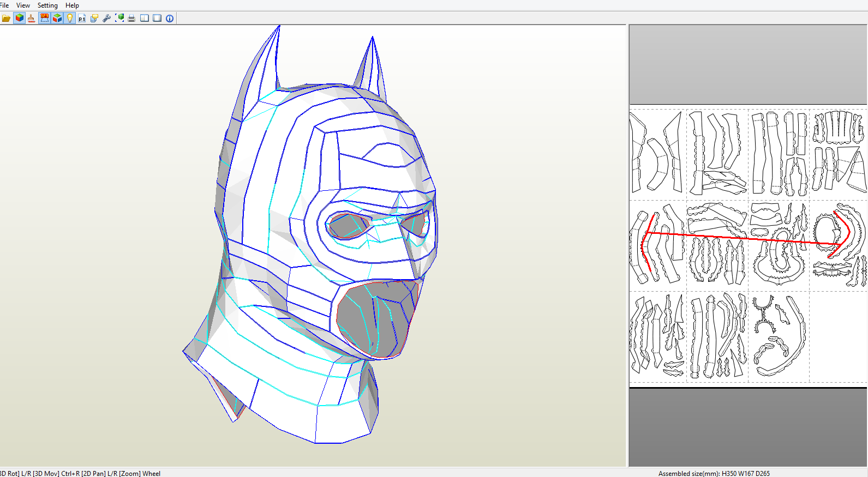868x477 pixels.
Task: Click the left eye opening on 3D model
Action: click(348, 226)
